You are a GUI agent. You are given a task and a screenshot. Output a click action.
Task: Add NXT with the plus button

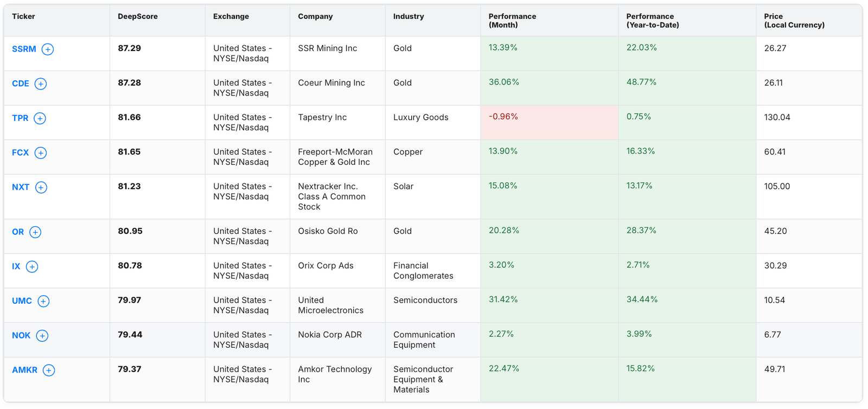pyautogui.click(x=41, y=188)
